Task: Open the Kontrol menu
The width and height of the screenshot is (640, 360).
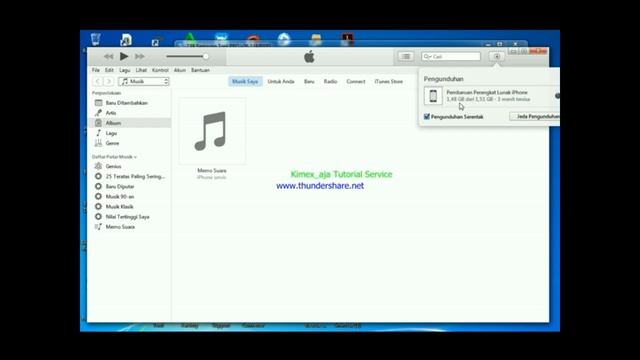Action: point(160,70)
